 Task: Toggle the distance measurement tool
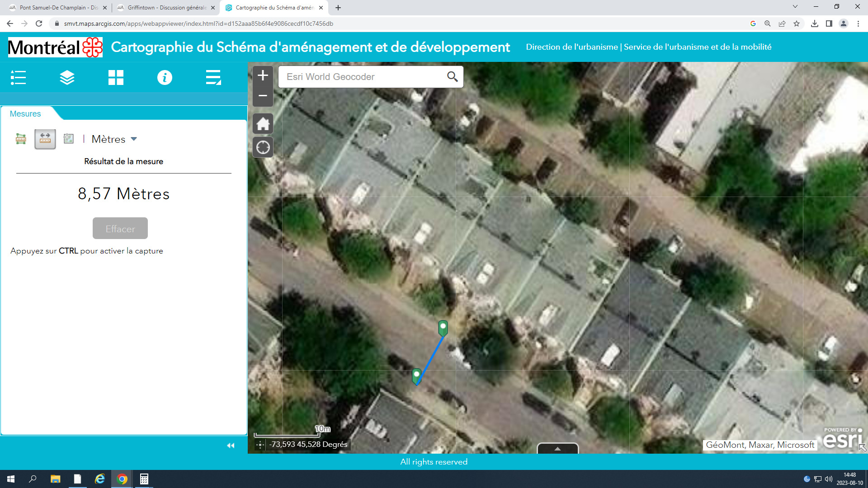[45, 139]
